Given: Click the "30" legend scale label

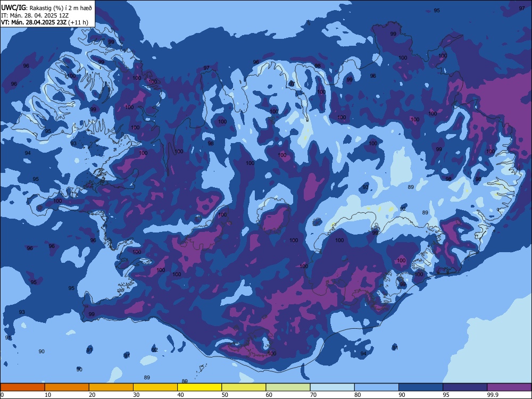Looking at the screenshot, I should 136,395.
